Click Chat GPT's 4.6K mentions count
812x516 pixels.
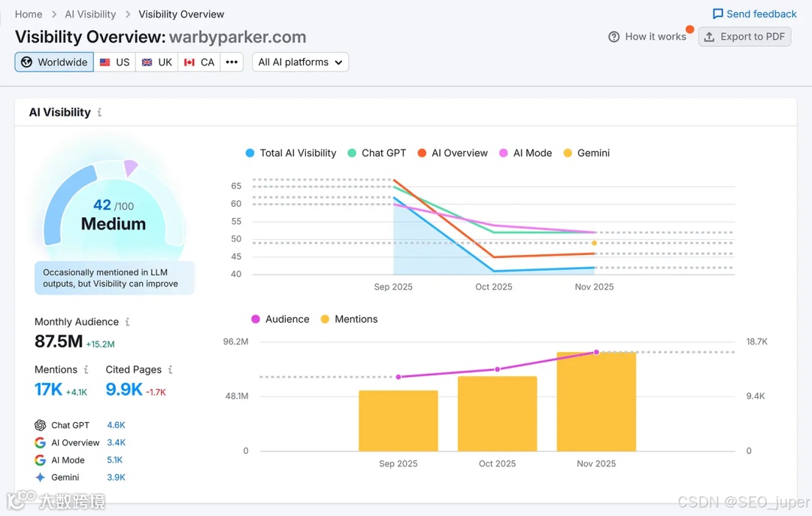(x=116, y=425)
